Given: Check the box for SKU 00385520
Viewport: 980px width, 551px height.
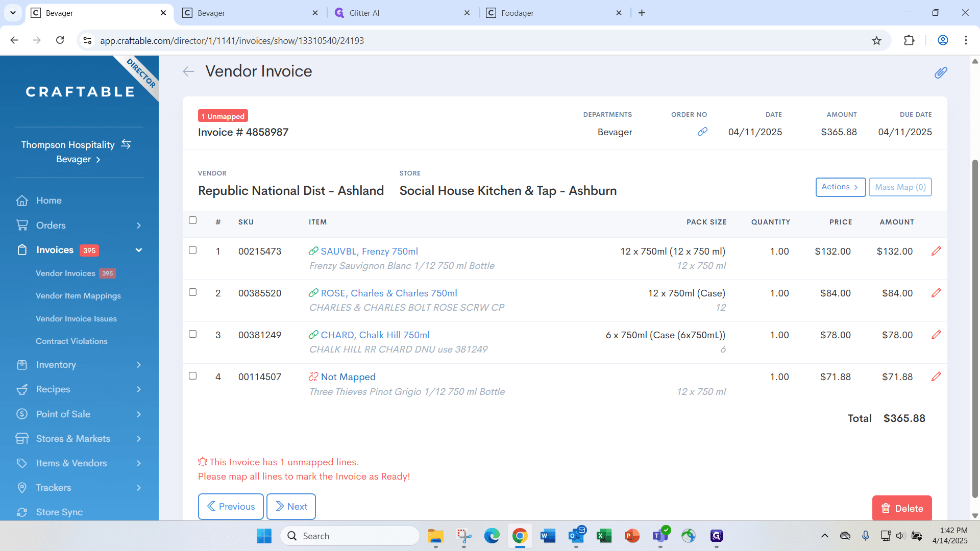Looking at the screenshot, I should 192,292.
